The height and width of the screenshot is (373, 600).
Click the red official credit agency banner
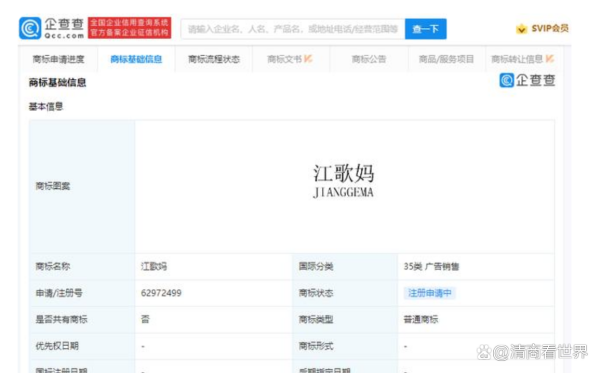coord(129,28)
